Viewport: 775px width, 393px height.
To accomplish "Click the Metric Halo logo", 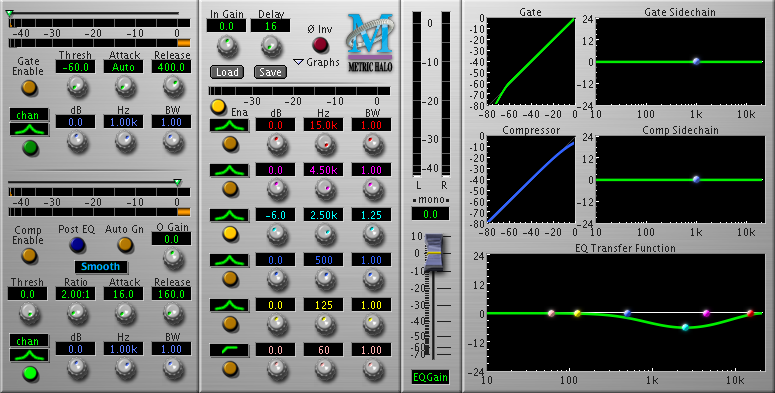I will coord(370,42).
